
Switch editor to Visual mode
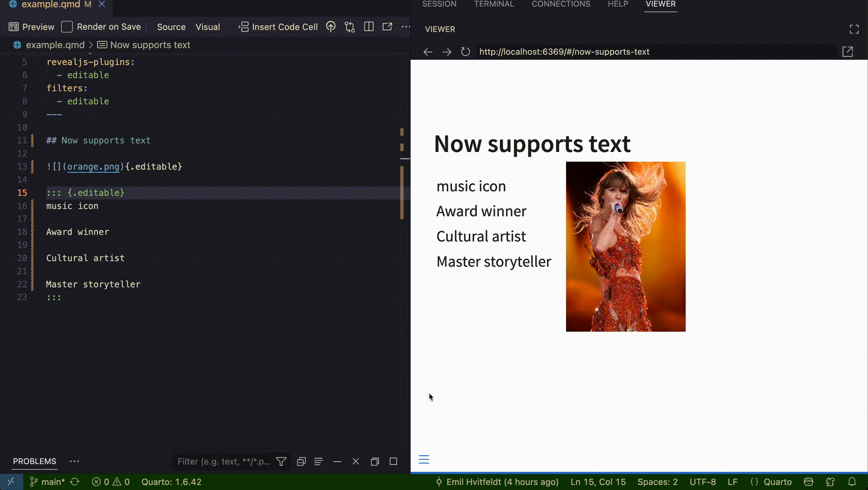coord(207,27)
